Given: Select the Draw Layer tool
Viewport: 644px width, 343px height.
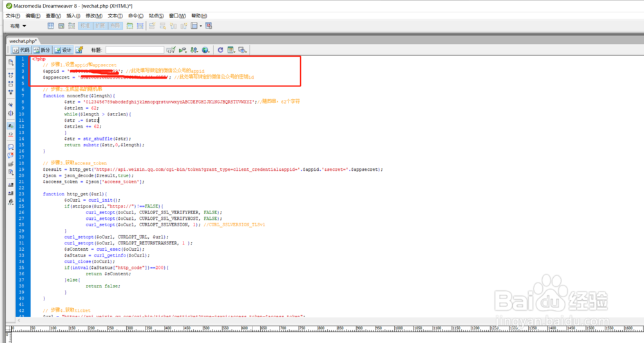Looking at the screenshot, I should pyautogui.click(x=71, y=26).
